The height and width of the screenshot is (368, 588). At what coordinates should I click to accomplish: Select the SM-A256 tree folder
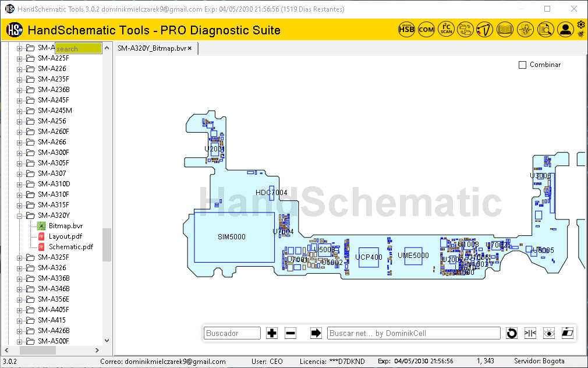tap(52, 121)
